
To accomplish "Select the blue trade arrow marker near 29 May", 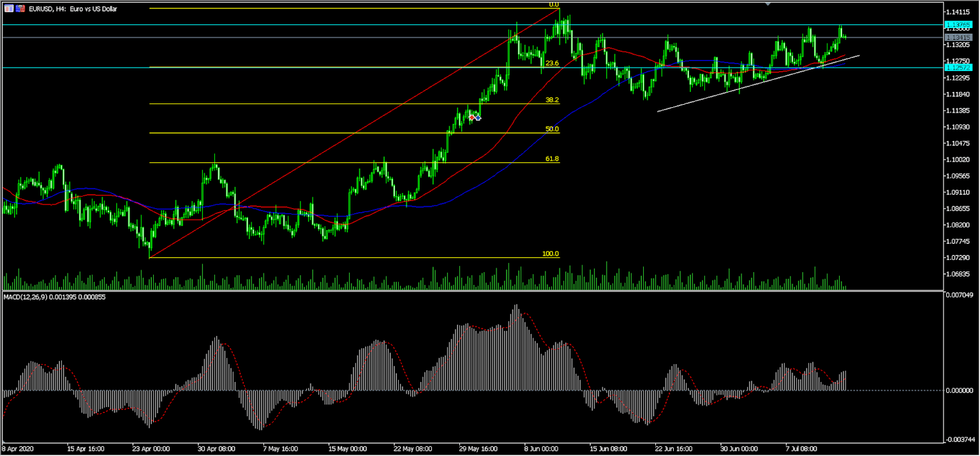I will click(478, 118).
